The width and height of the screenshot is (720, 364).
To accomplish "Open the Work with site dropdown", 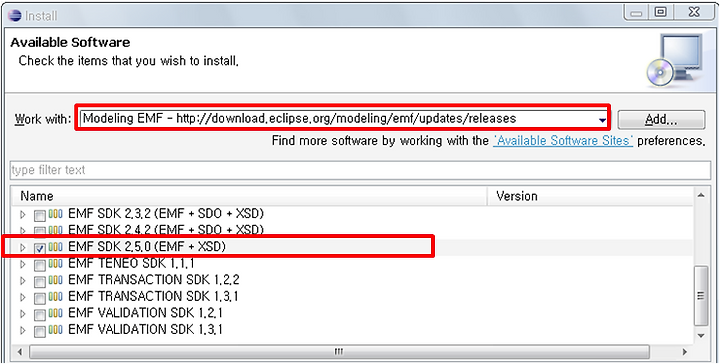I will pos(602,120).
